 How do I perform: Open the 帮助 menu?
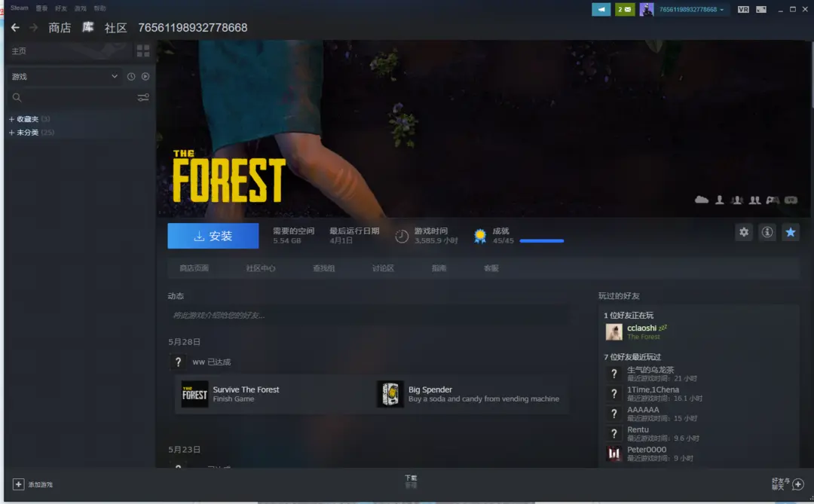[x=99, y=8]
